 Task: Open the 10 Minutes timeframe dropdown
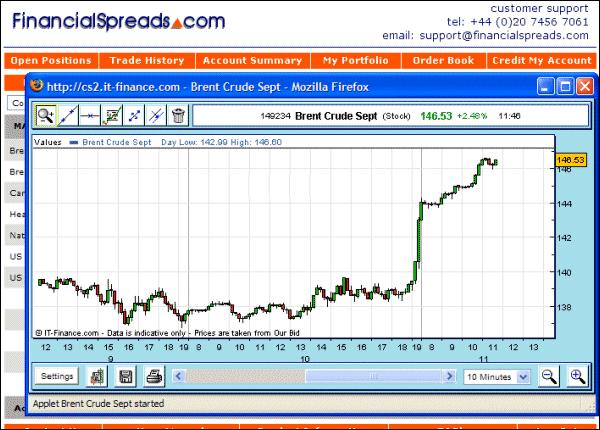point(497,377)
